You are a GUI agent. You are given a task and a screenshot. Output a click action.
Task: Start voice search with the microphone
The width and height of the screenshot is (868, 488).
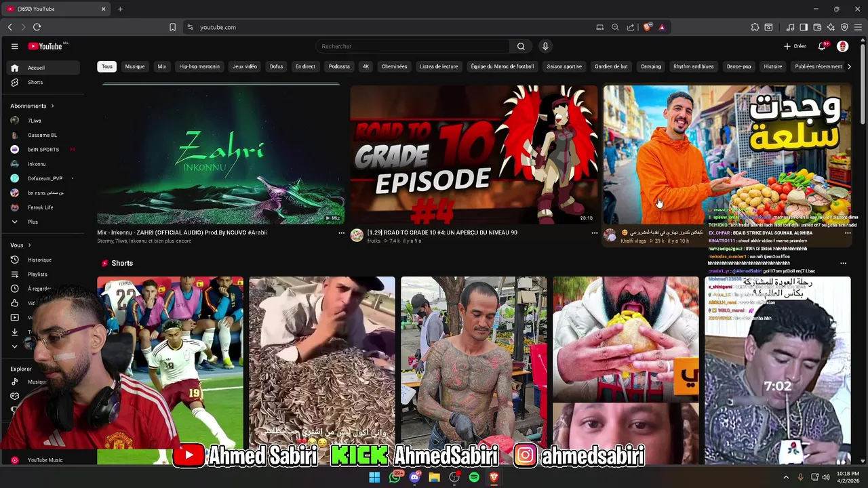[x=545, y=46]
